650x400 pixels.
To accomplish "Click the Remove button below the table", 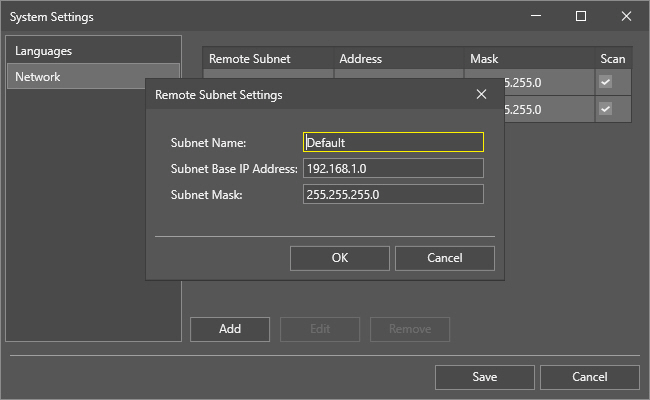I will click(x=409, y=329).
